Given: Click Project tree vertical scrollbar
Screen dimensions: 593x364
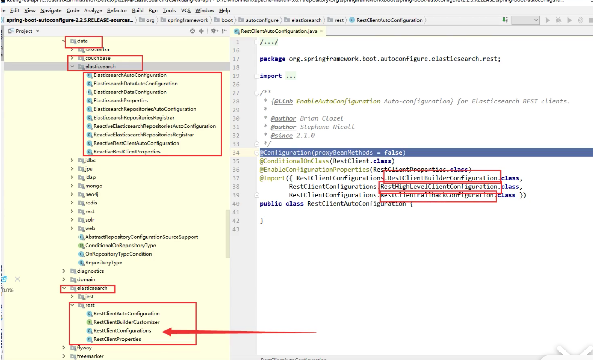Looking at the screenshot, I should 227,234.
